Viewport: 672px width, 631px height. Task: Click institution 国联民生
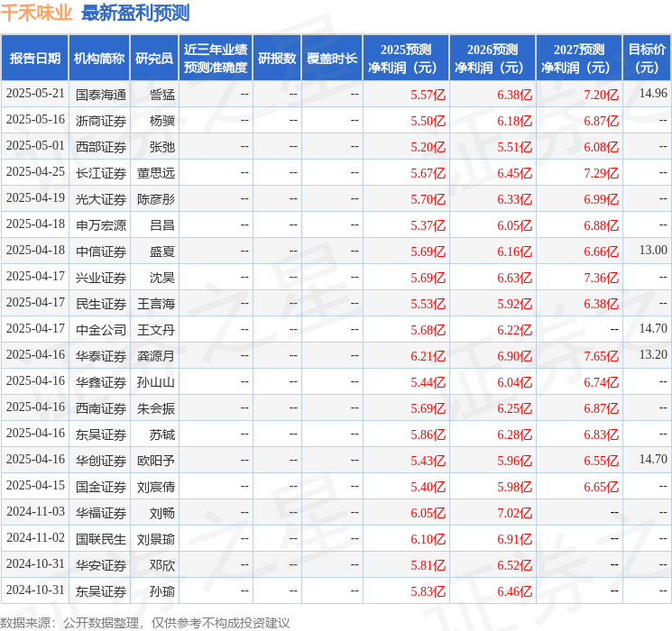tap(101, 539)
